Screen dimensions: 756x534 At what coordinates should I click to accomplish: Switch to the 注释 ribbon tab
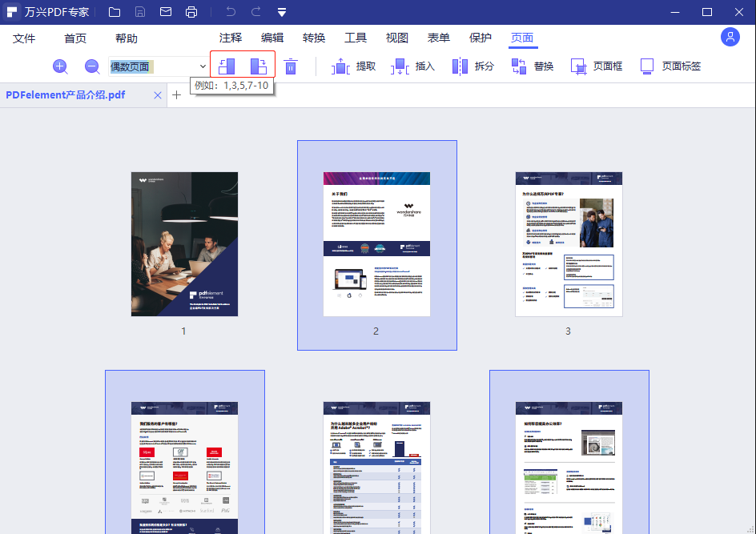tap(230, 37)
